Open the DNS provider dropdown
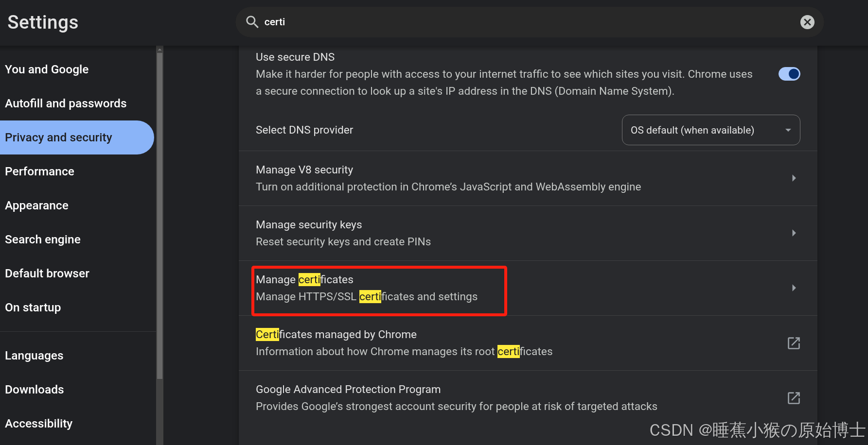This screenshot has width=868, height=445. tap(710, 130)
